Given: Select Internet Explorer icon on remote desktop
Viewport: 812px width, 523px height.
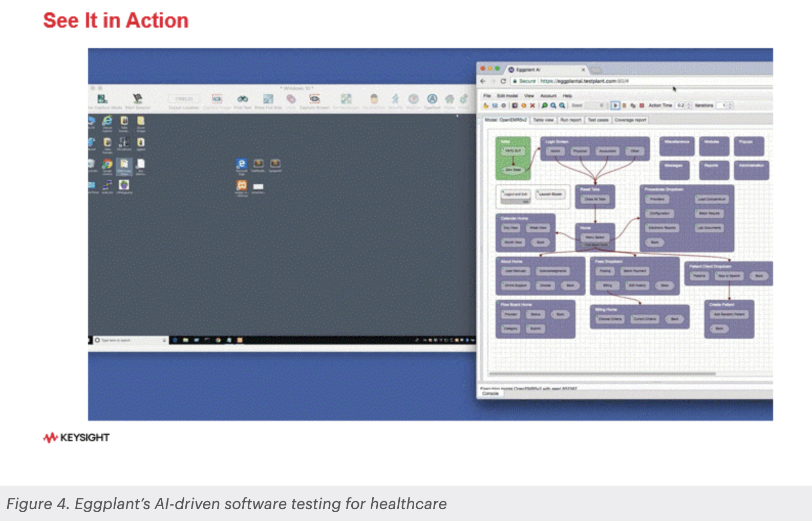Looking at the screenshot, I should pos(107,121).
